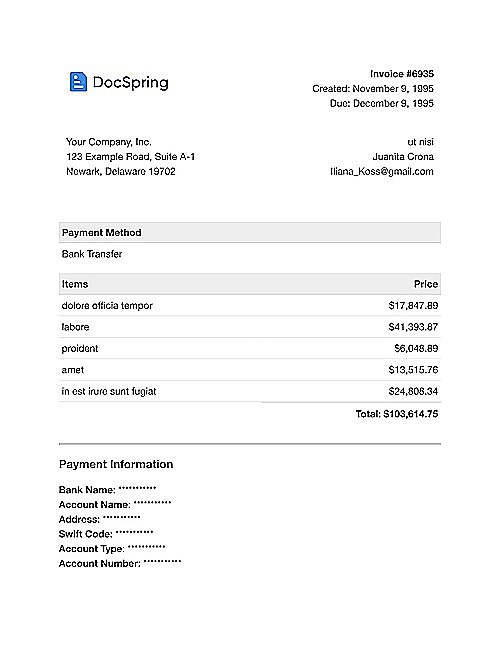Click the $13,515.76 price

(413, 370)
